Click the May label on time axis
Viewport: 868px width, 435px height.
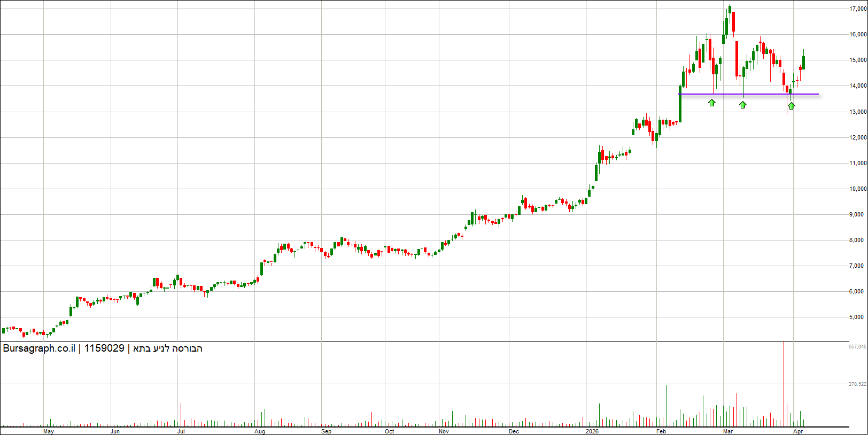(49, 431)
